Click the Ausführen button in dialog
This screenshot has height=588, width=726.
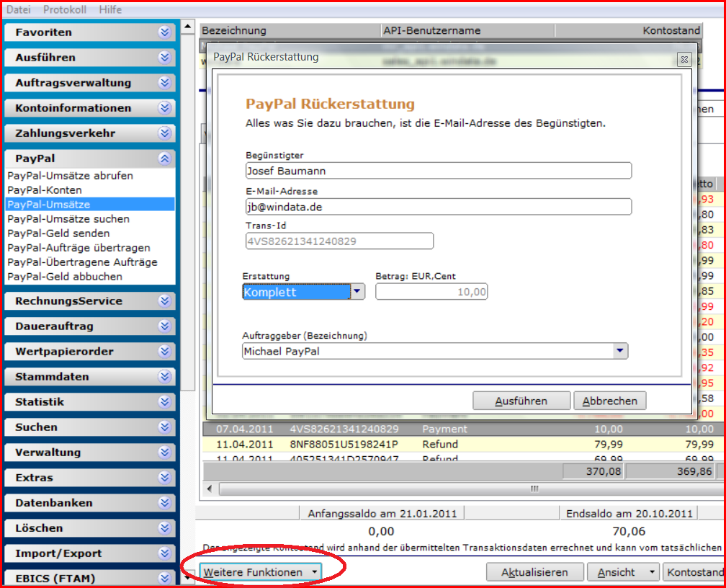521,401
